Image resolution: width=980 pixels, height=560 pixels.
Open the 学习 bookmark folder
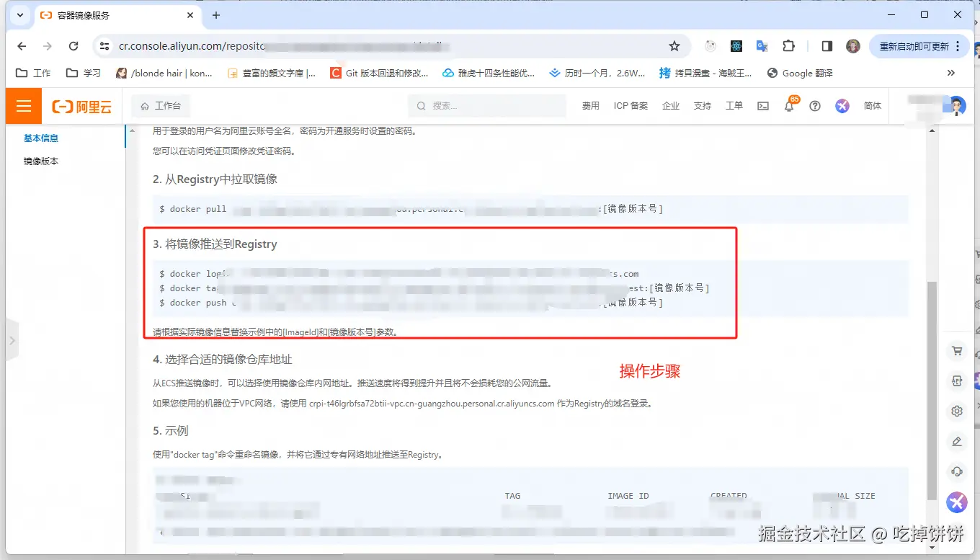84,73
